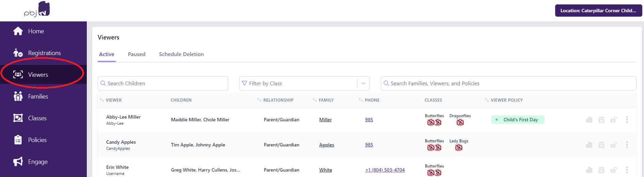Viewport: 644px width, 177px height.
Task: Focus Search Families, Viewers, and Policies field
Action: (x=509, y=83)
